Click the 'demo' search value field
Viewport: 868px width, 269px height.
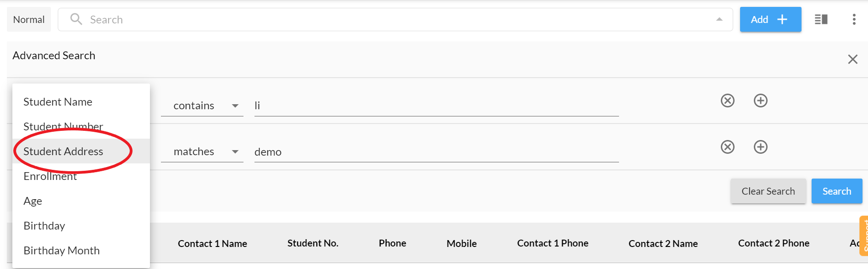click(x=436, y=152)
